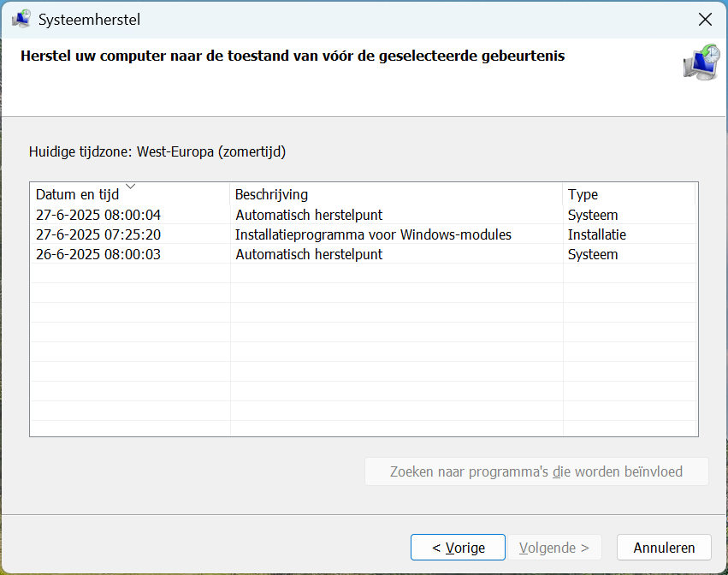This screenshot has height=575, width=728.
Task: Sort by Datum en tijd column header
Action: pyautogui.click(x=78, y=195)
